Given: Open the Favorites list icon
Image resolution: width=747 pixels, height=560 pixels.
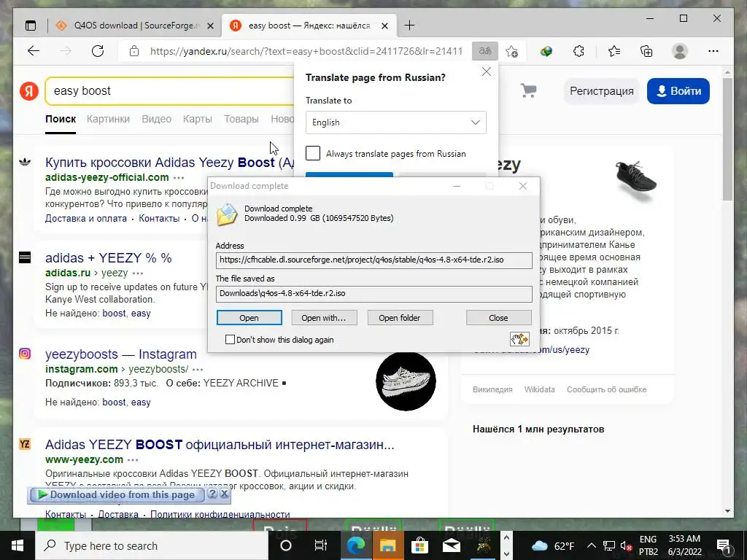Looking at the screenshot, I should (614, 51).
